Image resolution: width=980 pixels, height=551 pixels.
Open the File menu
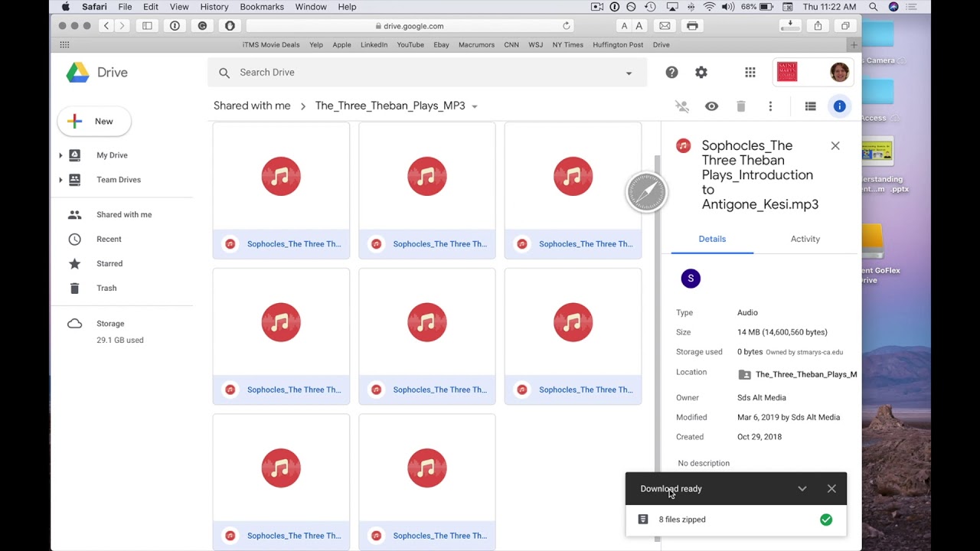(125, 7)
